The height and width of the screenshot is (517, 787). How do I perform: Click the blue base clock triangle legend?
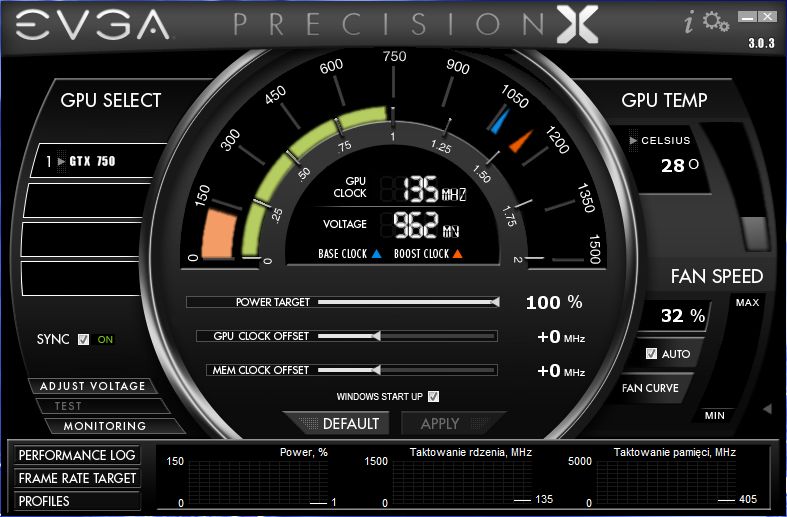[376, 254]
